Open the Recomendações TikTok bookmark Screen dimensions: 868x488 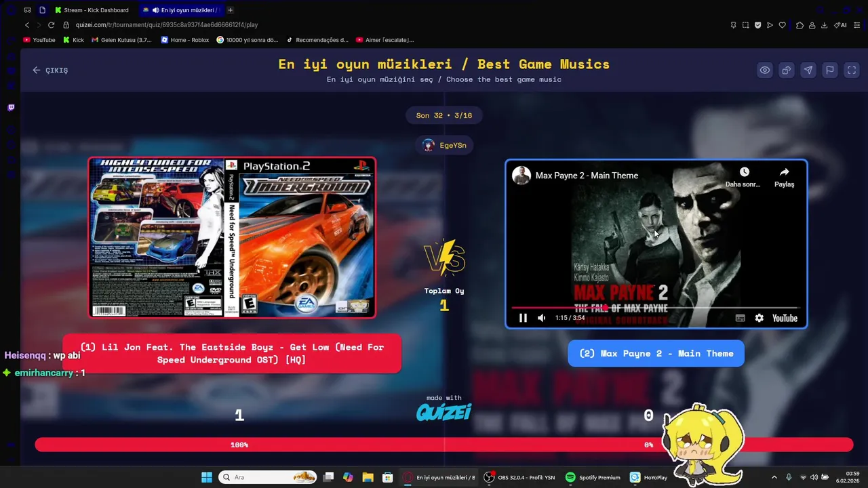pos(317,40)
